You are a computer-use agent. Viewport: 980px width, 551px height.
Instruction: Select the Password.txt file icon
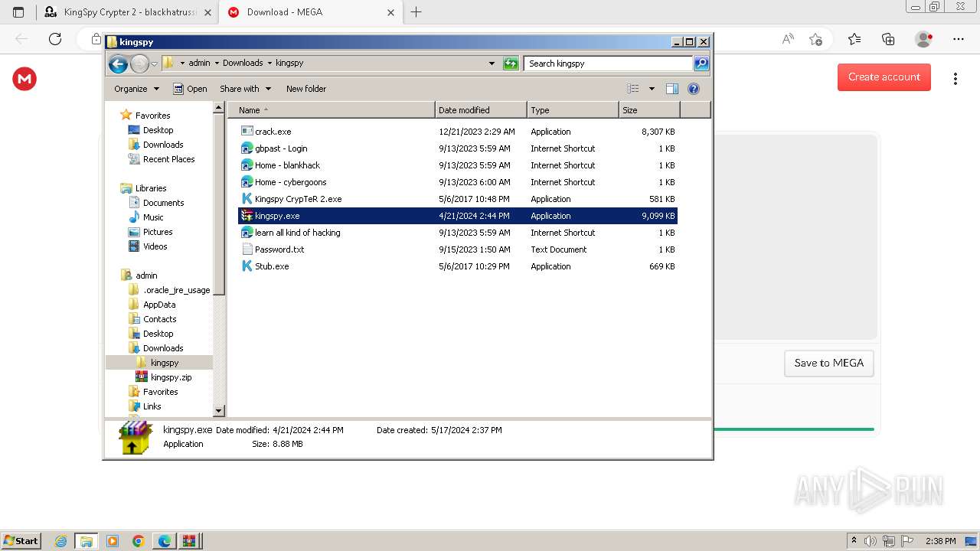247,249
